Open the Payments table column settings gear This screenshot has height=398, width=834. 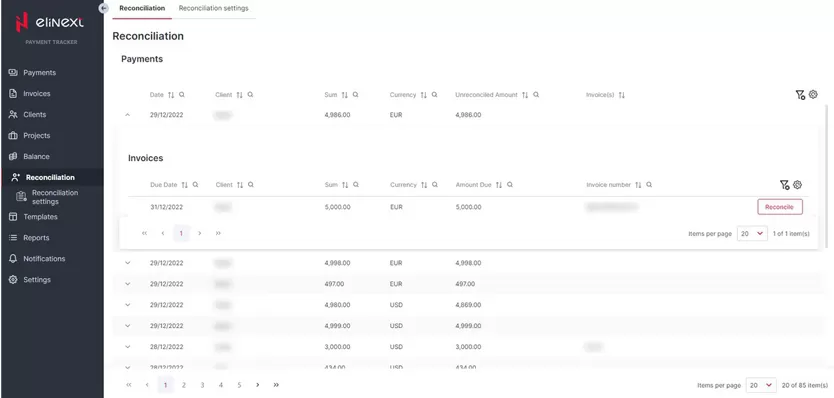coord(813,95)
